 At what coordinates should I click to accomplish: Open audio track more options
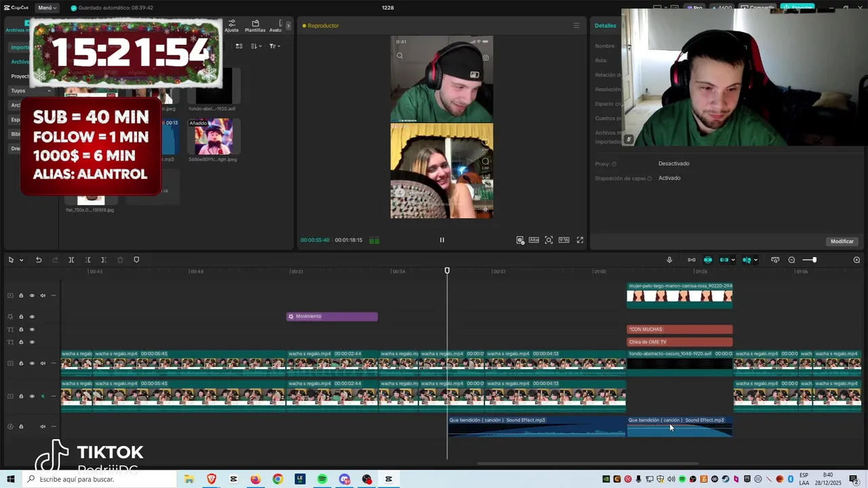tap(54, 426)
